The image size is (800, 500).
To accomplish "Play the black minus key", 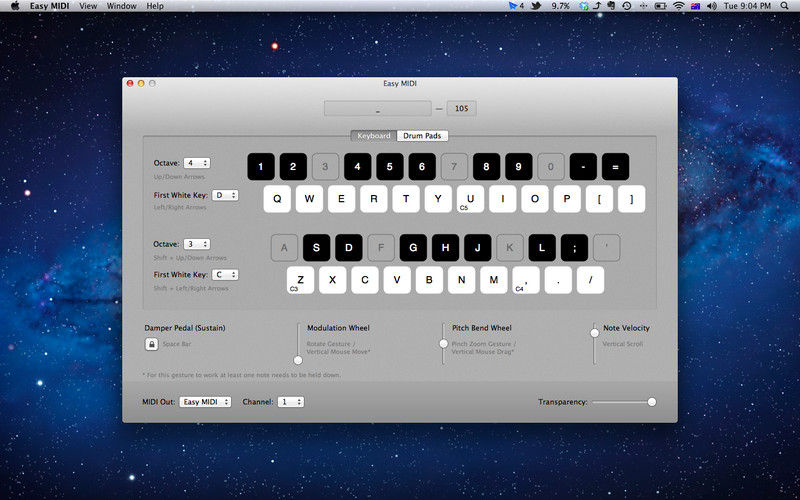I will pyautogui.click(x=583, y=167).
